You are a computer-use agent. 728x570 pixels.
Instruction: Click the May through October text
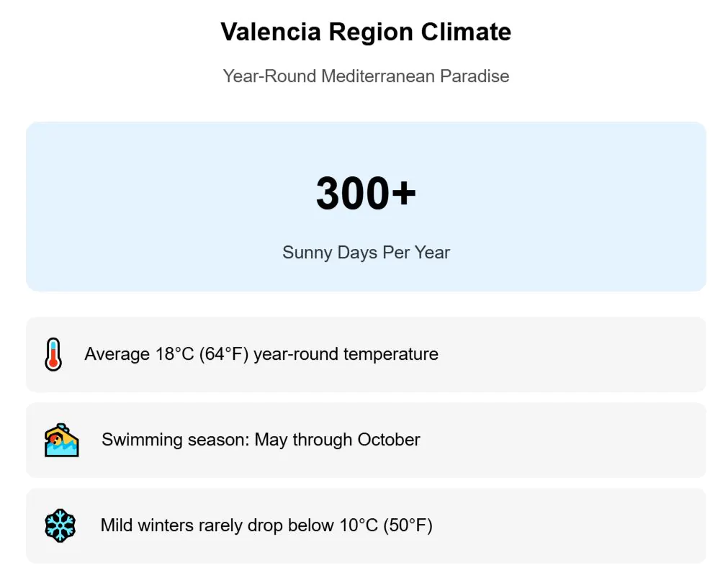coord(338,440)
